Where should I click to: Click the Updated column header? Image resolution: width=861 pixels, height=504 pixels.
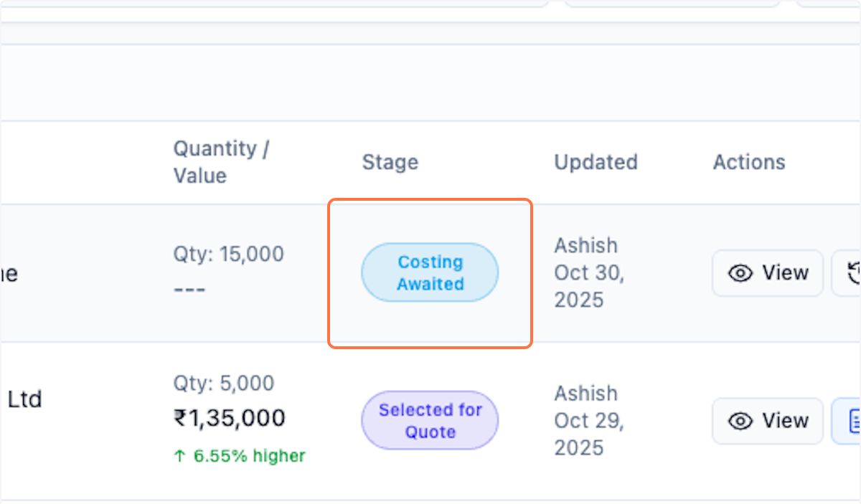pos(596,162)
